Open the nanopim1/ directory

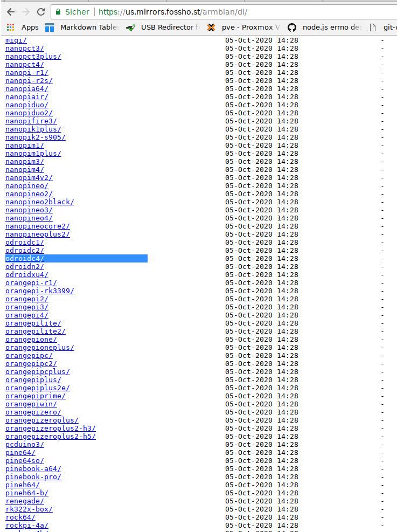click(x=25, y=145)
